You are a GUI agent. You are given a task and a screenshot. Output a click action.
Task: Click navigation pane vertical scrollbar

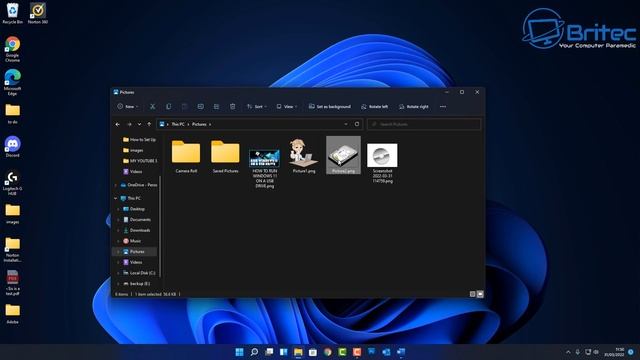(x=160, y=227)
